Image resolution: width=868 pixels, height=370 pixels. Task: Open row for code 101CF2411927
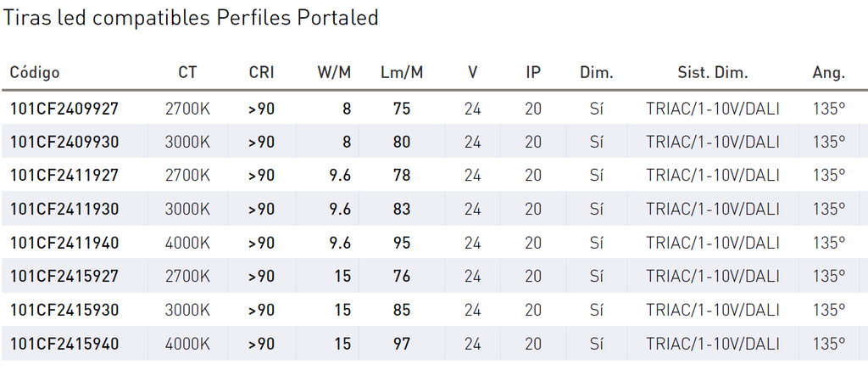pyautogui.click(x=64, y=176)
